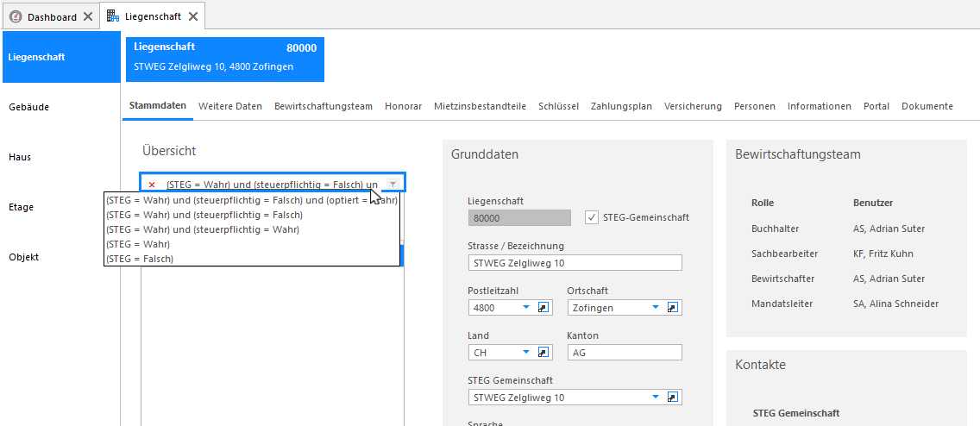Open the Dokumente tab
Viewport: 980px width, 426px height.
click(x=927, y=106)
